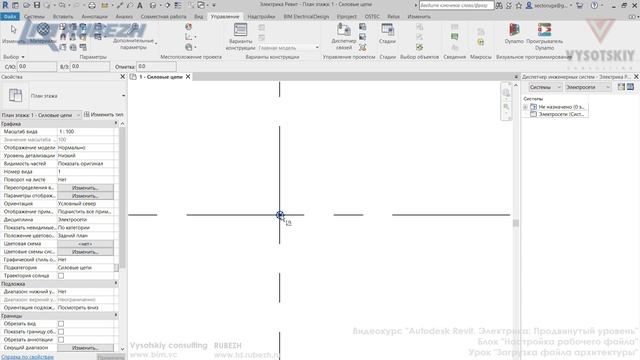640x360 pixels.
Task: Switch to the Вставить ribbon tab
Action: (63, 17)
